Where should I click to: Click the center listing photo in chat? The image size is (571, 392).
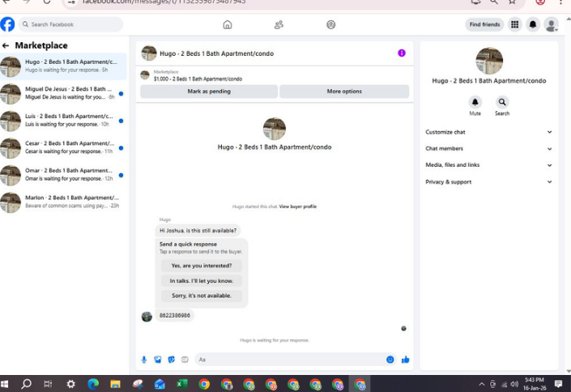pyautogui.click(x=275, y=129)
